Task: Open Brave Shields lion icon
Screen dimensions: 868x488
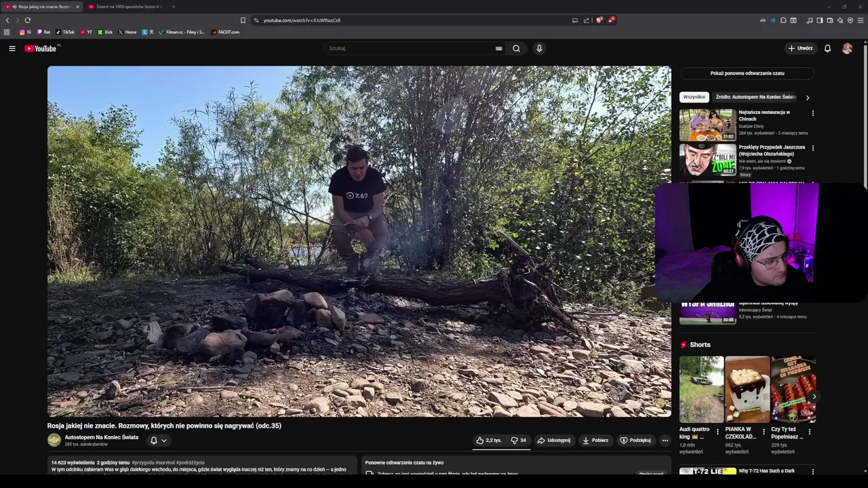Action: [599, 20]
